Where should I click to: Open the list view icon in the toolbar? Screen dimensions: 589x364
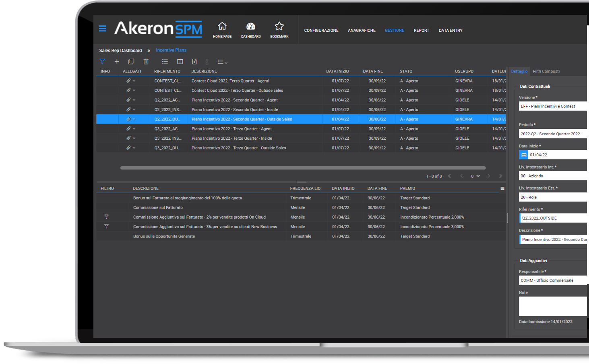tap(165, 61)
